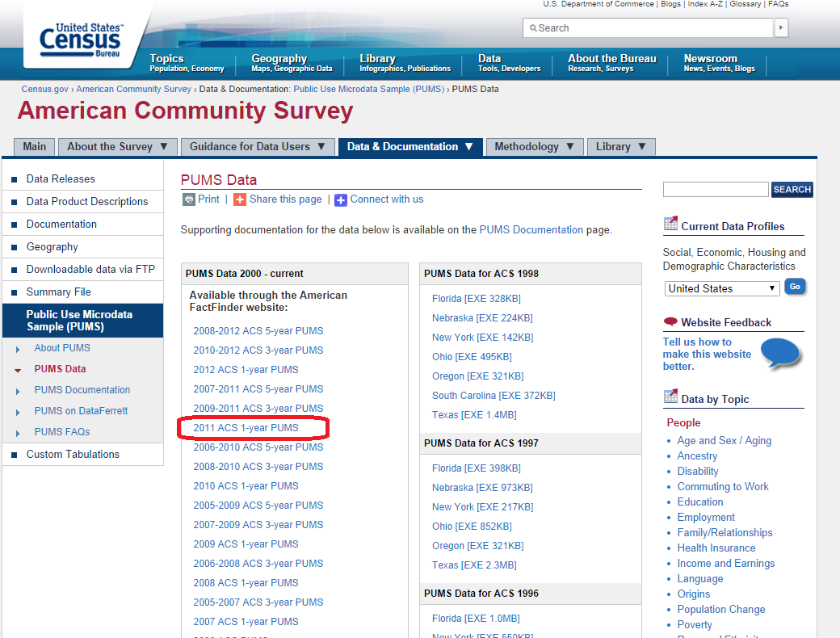Click the Current Data Profiles chart icon
The image size is (840, 638).
[670, 224]
